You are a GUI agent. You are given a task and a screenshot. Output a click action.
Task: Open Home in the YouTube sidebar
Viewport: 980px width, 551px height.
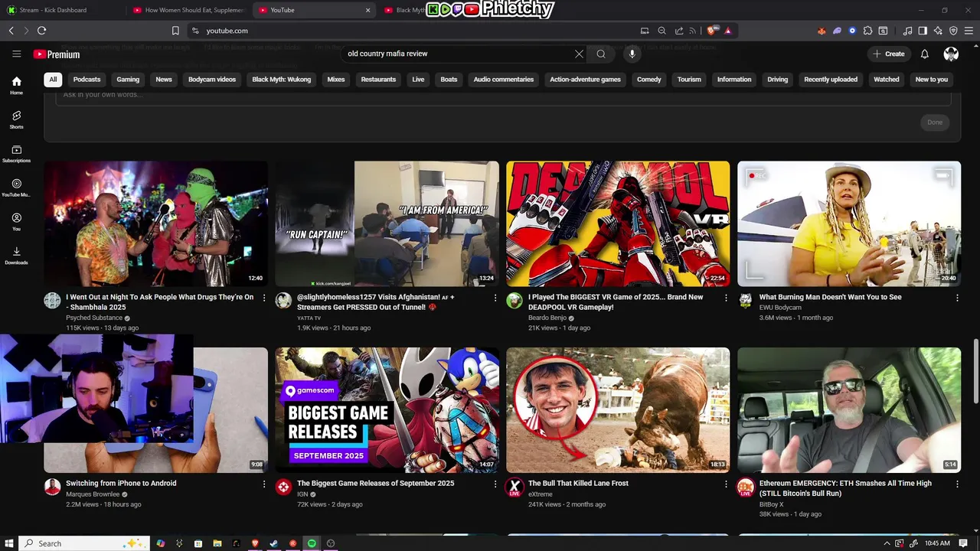pyautogui.click(x=16, y=85)
